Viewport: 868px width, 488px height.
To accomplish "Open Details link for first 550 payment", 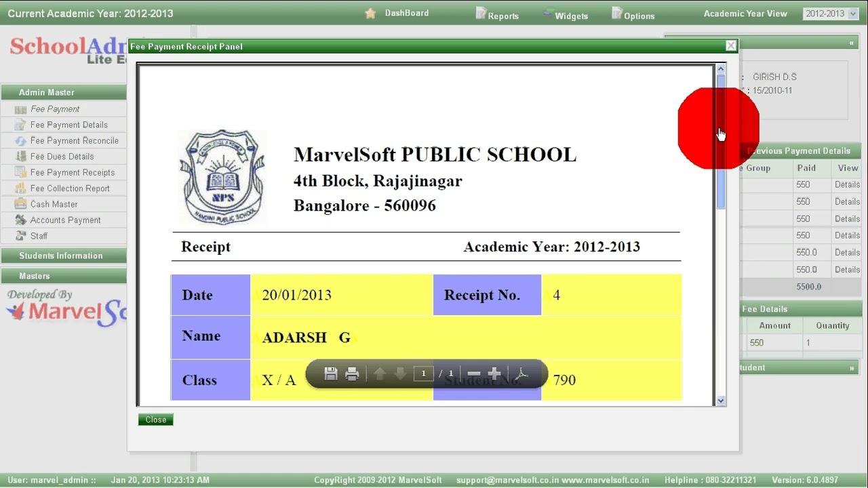I will [847, 184].
